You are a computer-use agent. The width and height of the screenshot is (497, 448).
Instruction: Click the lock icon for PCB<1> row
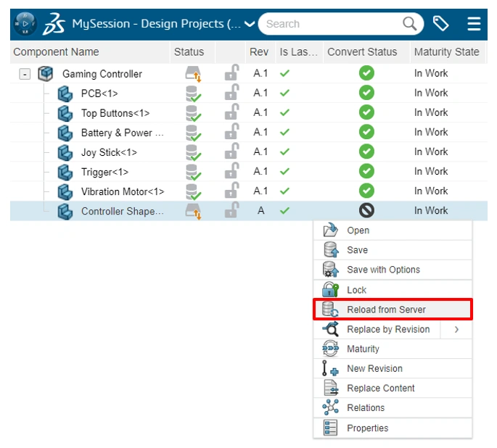(231, 93)
